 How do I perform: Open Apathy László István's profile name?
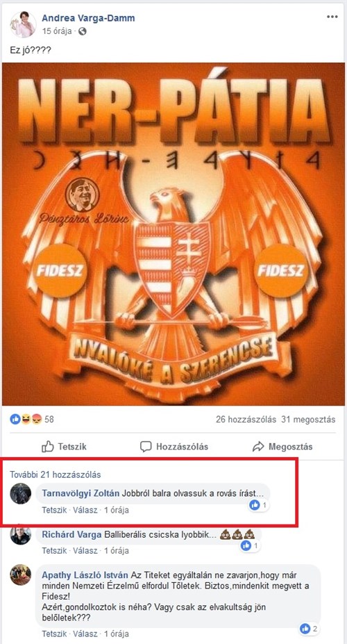click(85, 575)
